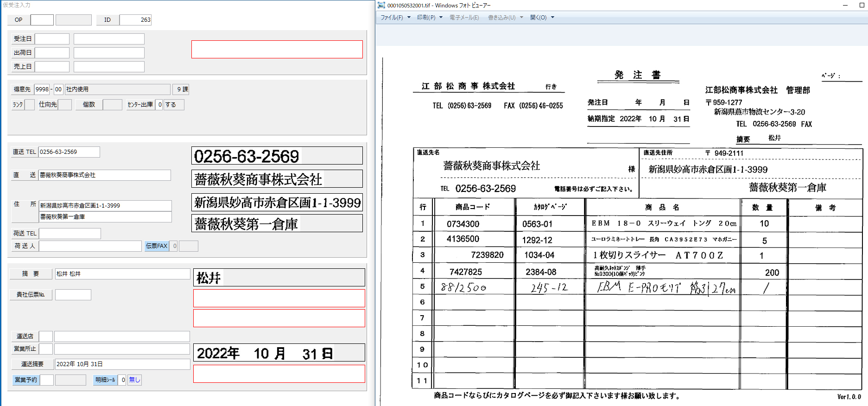Click the Photo Viewer title bar icon

381,5
